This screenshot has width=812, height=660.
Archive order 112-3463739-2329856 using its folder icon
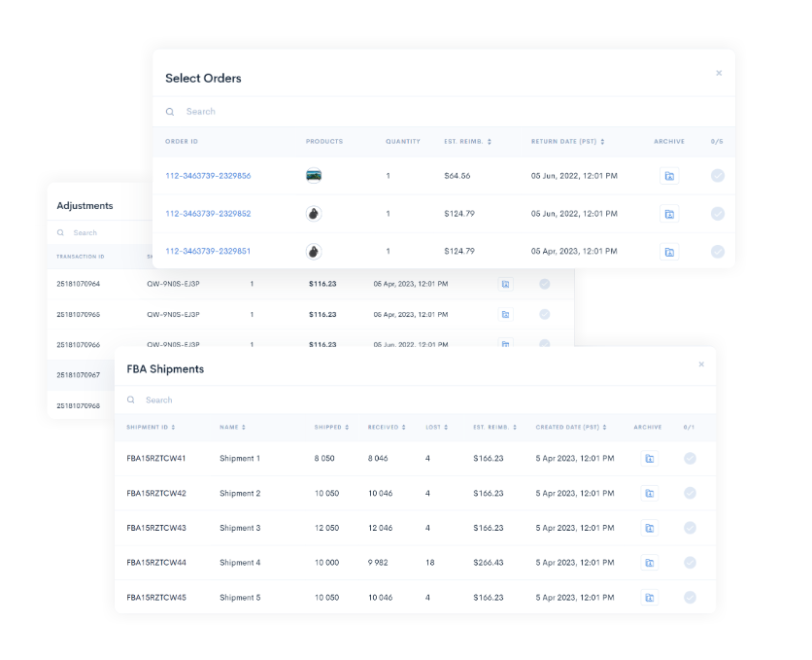point(669,175)
